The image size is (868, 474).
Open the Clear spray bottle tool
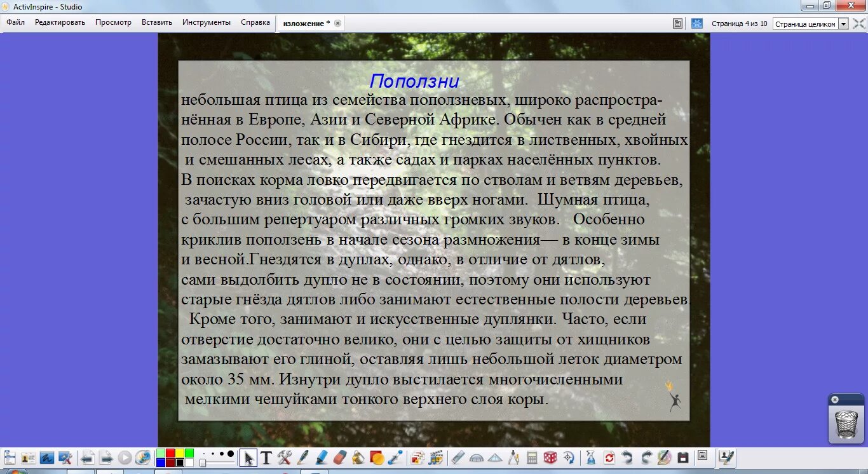pyautogui.click(x=590, y=457)
